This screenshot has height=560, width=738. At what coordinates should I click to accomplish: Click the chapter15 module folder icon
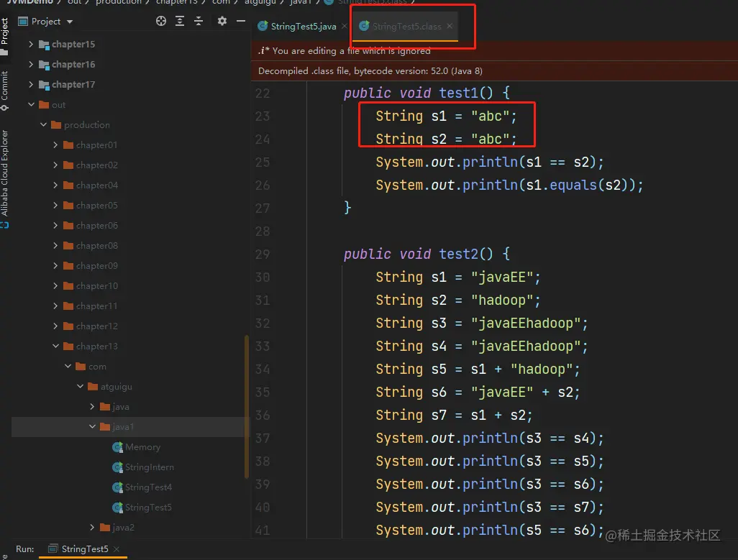pyautogui.click(x=44, y=45)
